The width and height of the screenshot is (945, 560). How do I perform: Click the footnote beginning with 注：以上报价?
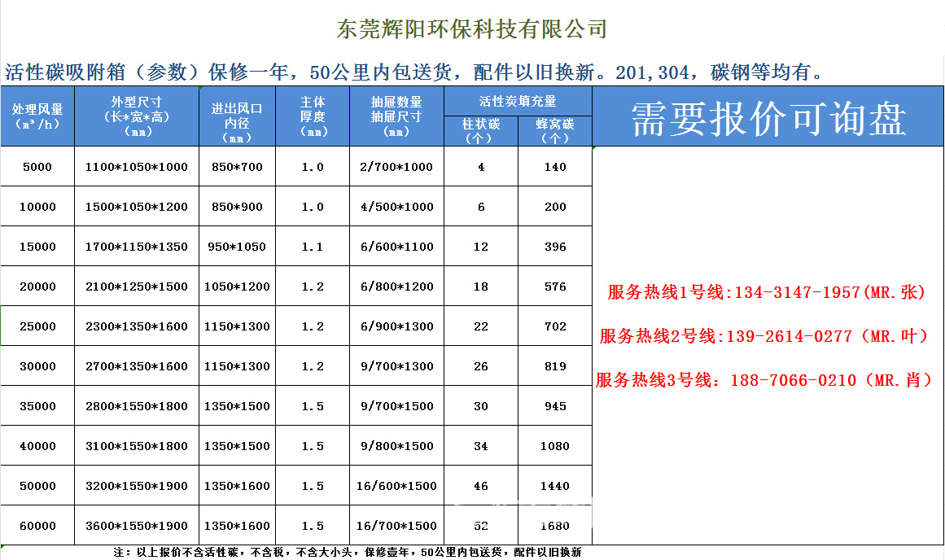click(x=348, y=553)
